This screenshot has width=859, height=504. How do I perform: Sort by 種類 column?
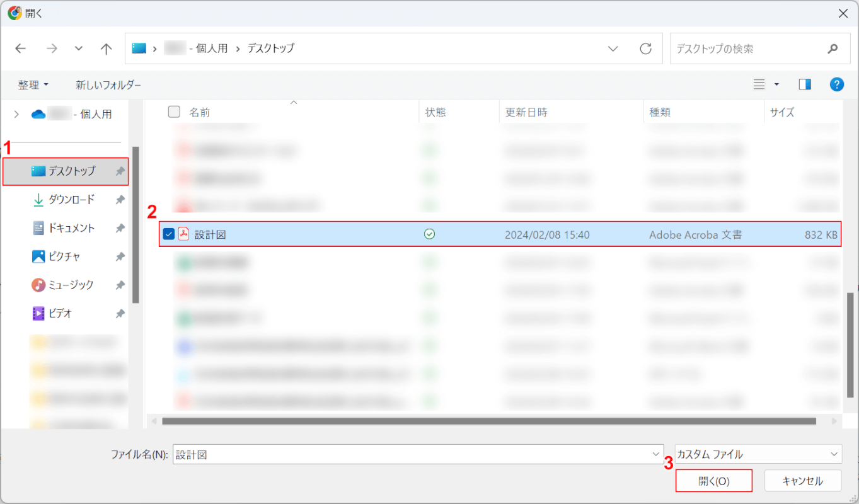[660, 112]
